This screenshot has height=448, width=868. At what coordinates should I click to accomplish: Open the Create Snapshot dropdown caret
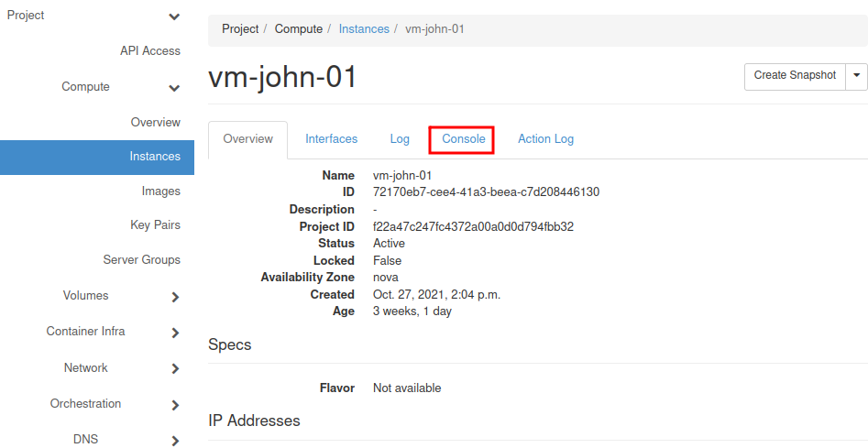(x=857, y=76)
